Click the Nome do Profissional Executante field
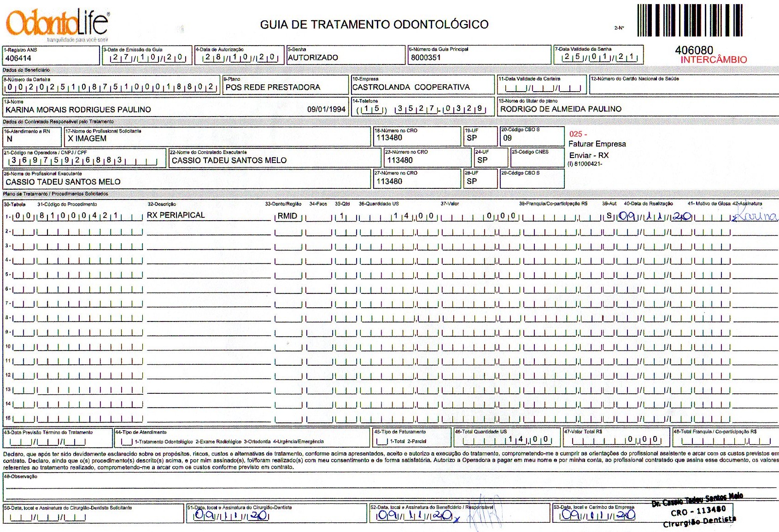 187,179
